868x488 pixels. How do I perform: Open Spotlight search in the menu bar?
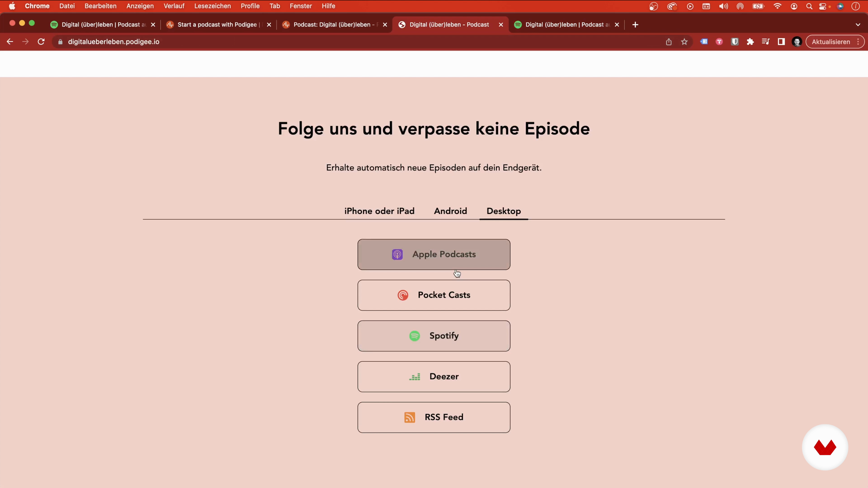(809, 6)
